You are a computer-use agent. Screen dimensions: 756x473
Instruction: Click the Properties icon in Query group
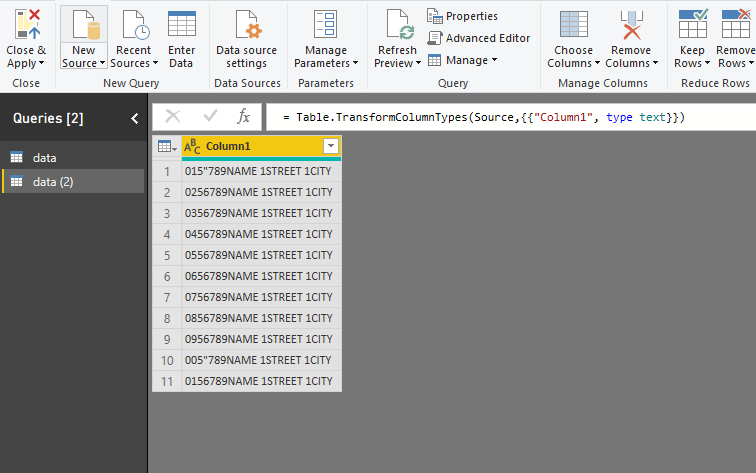[434, 16]
